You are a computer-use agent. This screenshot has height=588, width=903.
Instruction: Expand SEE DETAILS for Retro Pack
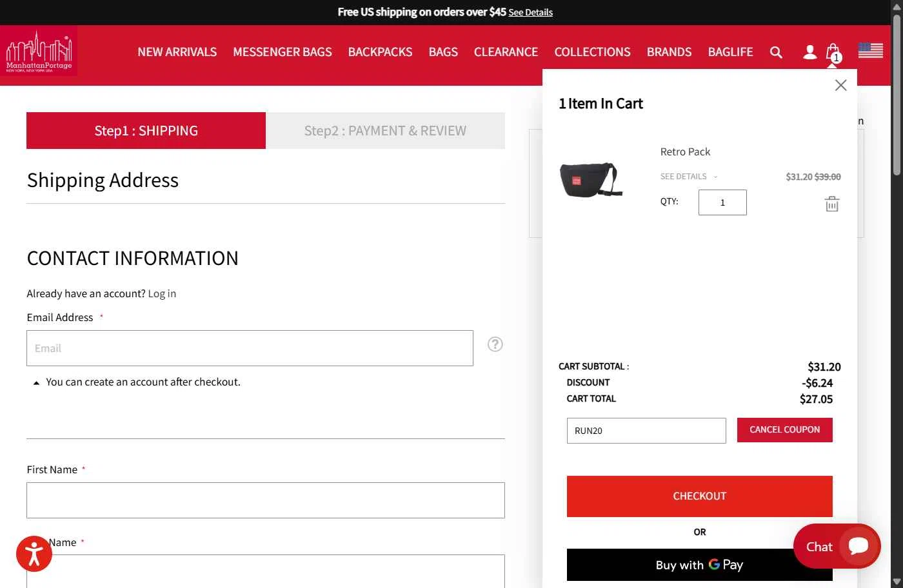pyautogui.click(x=688, y=177)
